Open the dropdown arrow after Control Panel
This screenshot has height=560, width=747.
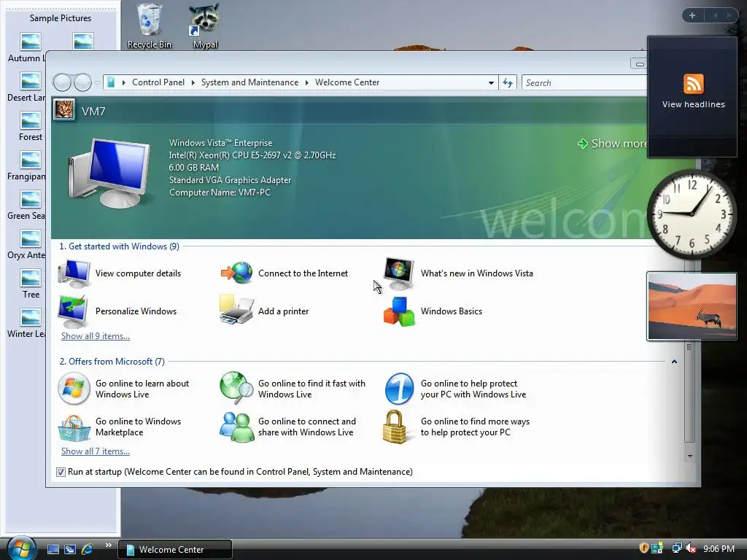point(193,82)
